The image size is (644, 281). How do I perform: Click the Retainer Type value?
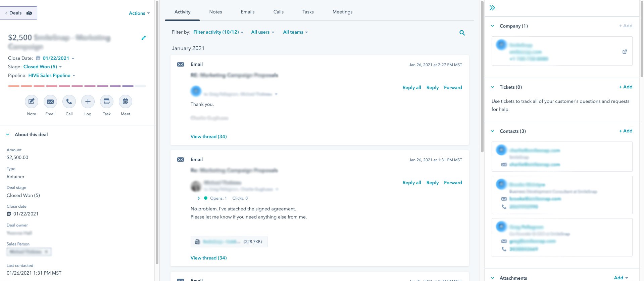click(15, 176)
